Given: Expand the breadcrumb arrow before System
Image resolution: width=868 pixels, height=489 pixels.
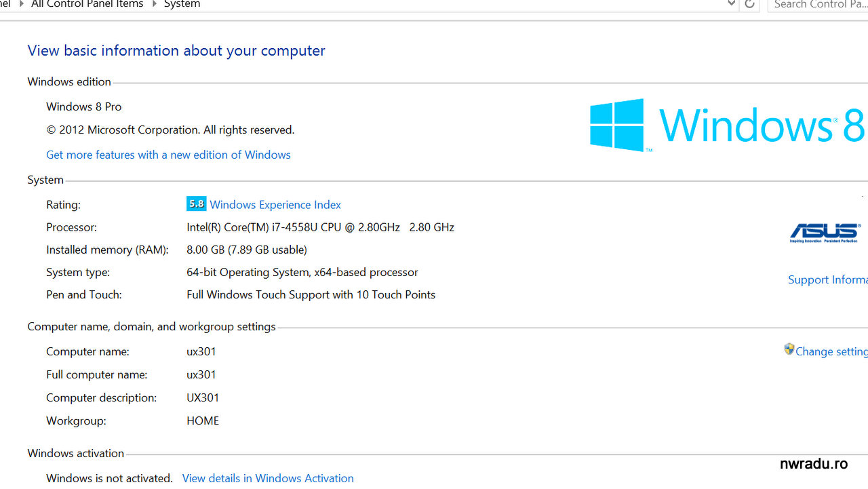Looking at the screenshot, I should pyautogui.click(x=154, y=4).
